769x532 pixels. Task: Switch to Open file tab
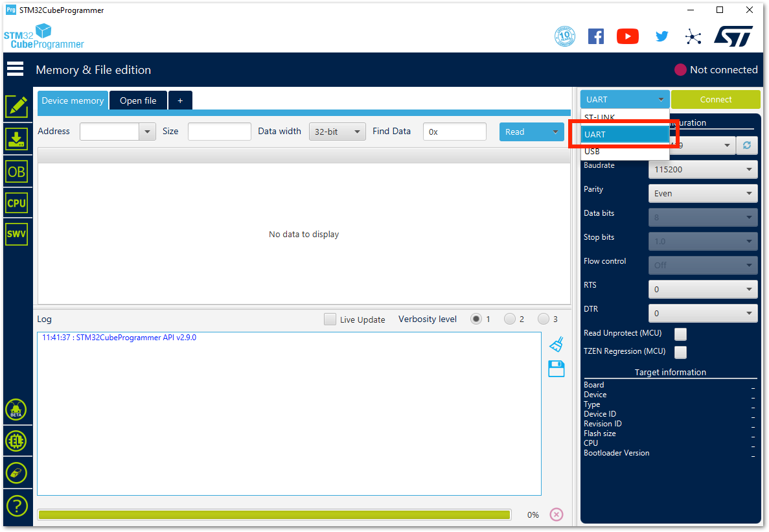pos(138,100)
